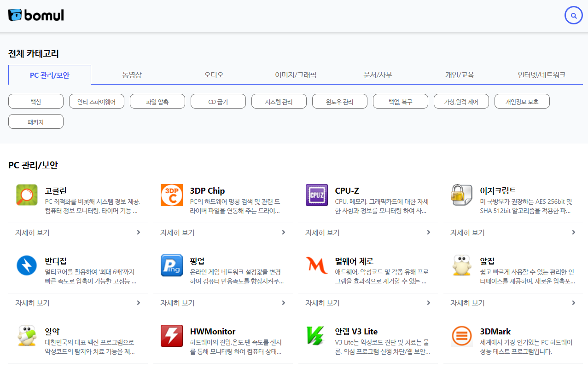This screenshot has width=588, height=368.
Task: Open the 멀웨어 제로 title link
Action: 354,261
